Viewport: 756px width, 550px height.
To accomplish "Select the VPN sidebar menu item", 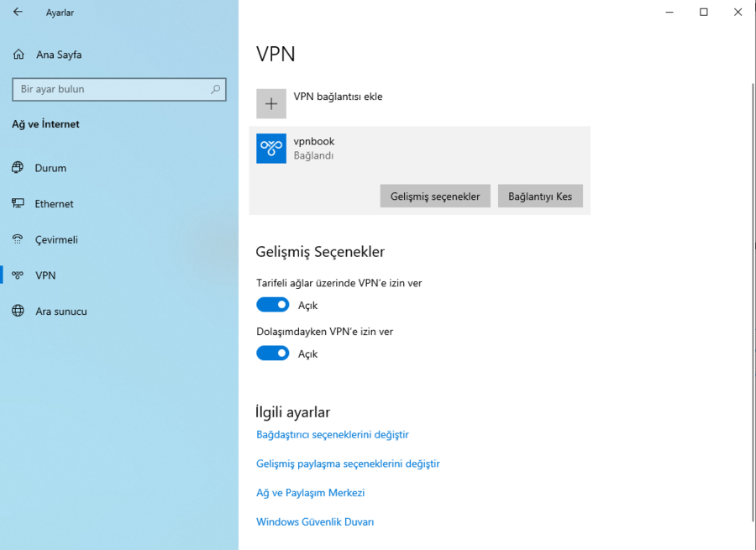I will tap(45, 275).
